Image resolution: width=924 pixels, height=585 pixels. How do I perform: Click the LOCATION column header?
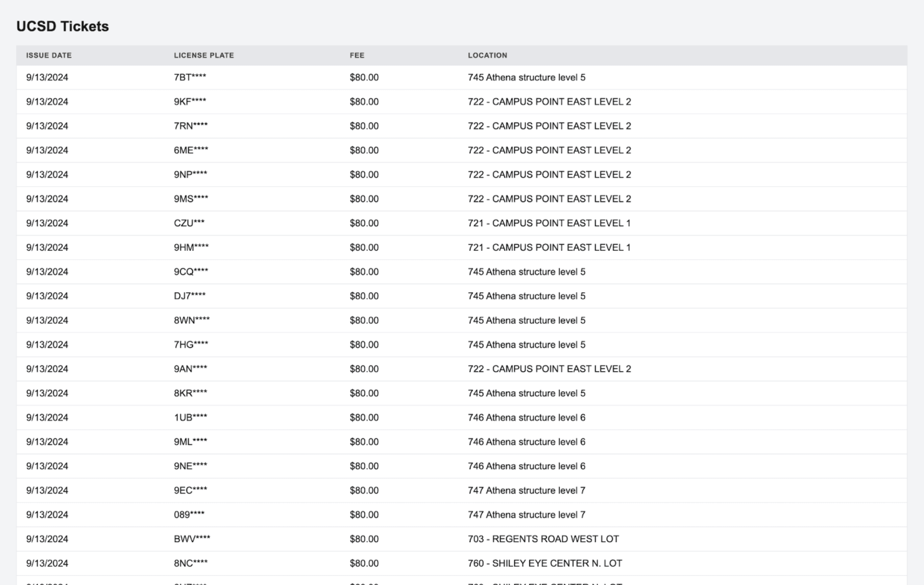[x=487, y=55]
